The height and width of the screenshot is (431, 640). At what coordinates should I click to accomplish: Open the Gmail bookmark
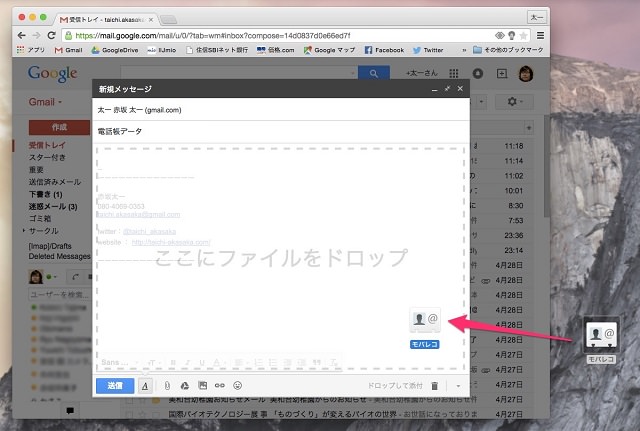[69, 50]
